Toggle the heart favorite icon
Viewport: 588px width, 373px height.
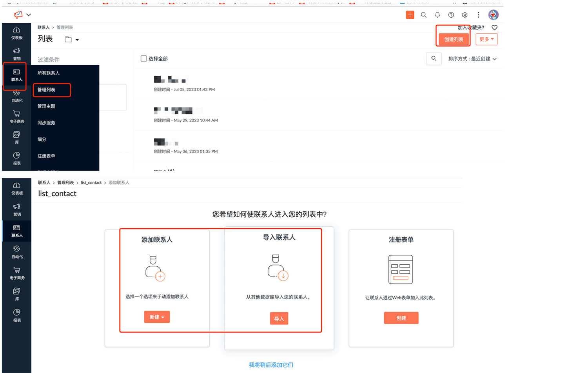coord(494,27)
